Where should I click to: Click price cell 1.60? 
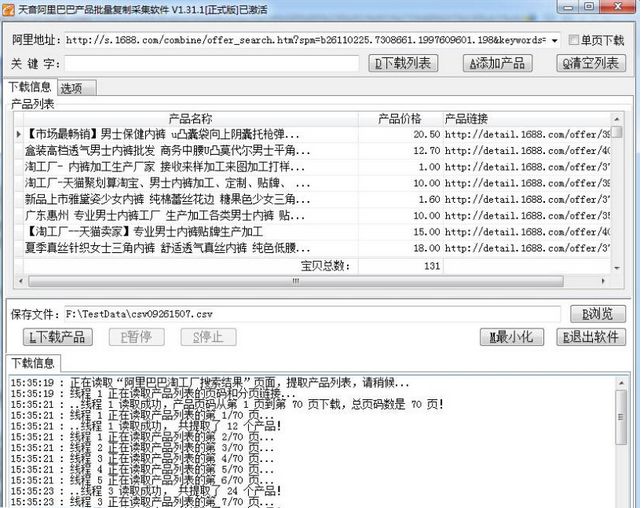click(401, 199)
